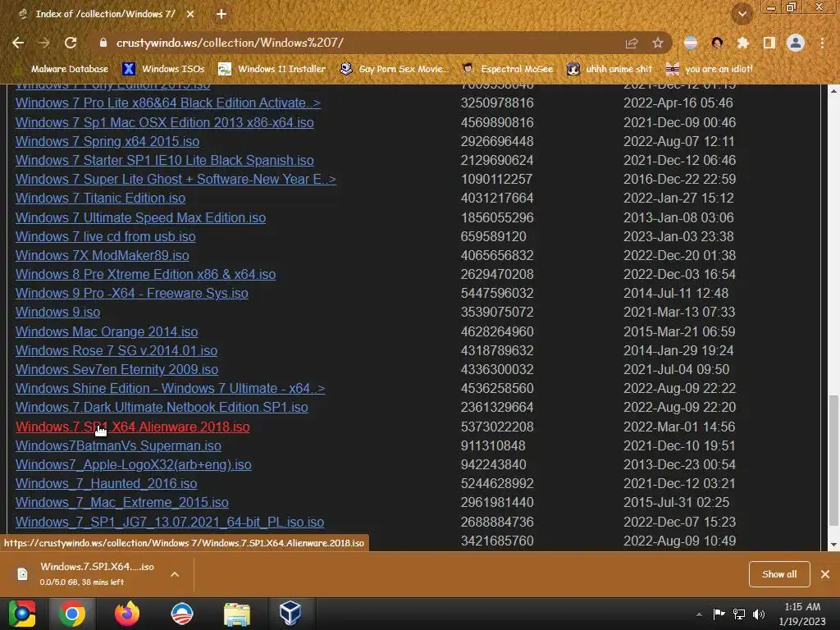Download Windows 8 Pre Xtreme Edition iso
The width and height of the screenshot is (840, 630).
pos(146,274)
